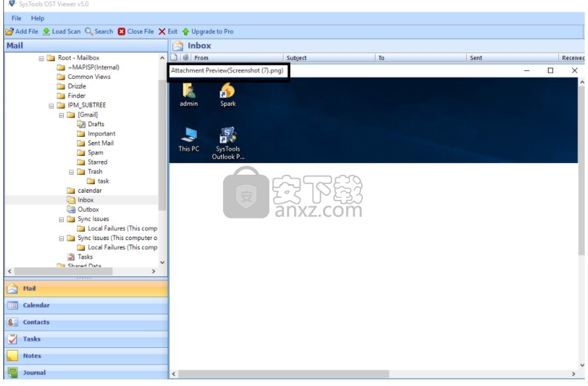
Task: Close the Attachment Preview window
Action: tap(574, 70)
